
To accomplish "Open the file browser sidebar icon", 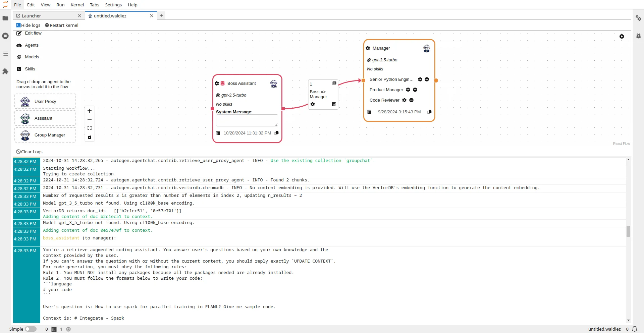I will (x=5, y=18).
